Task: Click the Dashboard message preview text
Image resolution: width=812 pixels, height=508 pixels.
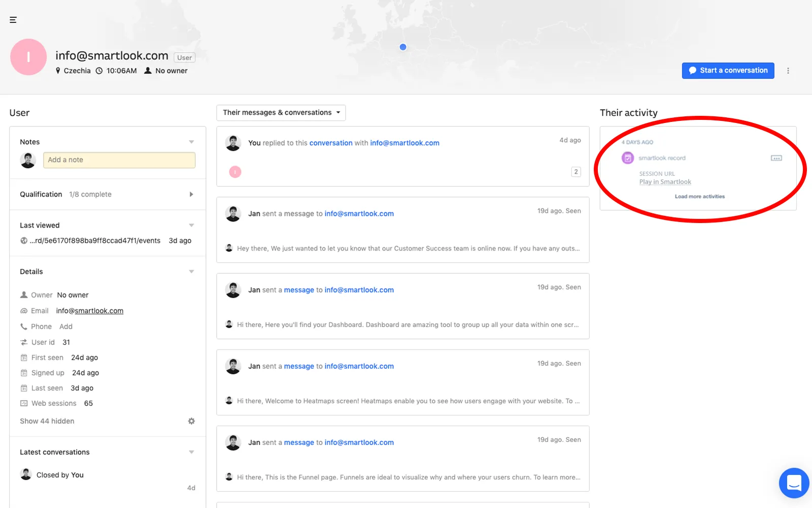Action: 408,325
